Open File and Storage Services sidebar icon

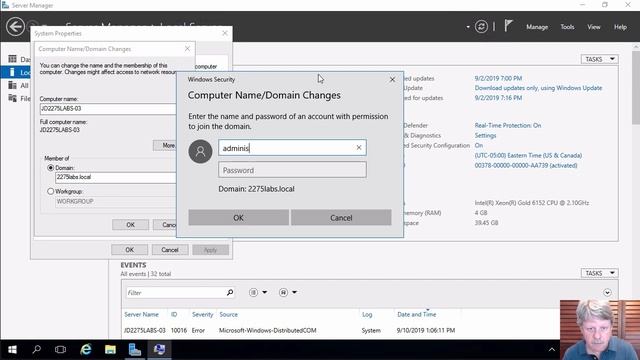13,98
